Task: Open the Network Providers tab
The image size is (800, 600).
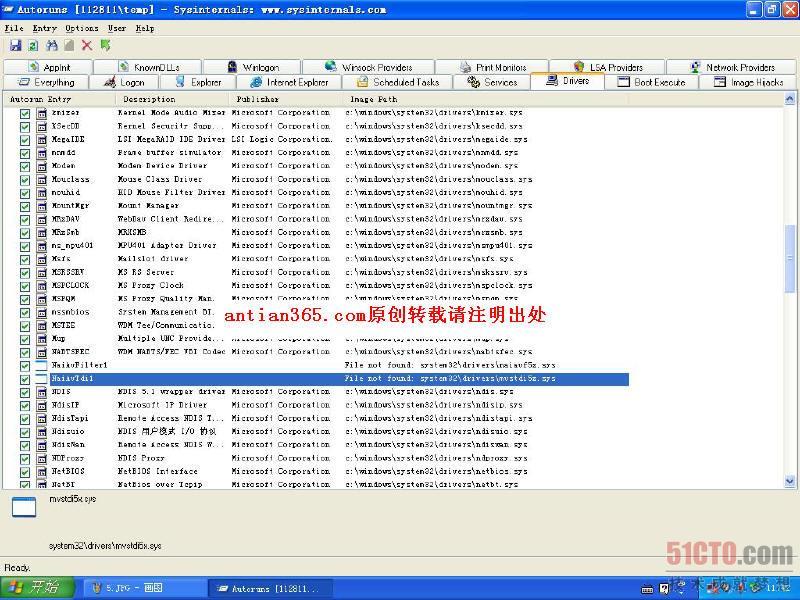Action: pos(732,67)
